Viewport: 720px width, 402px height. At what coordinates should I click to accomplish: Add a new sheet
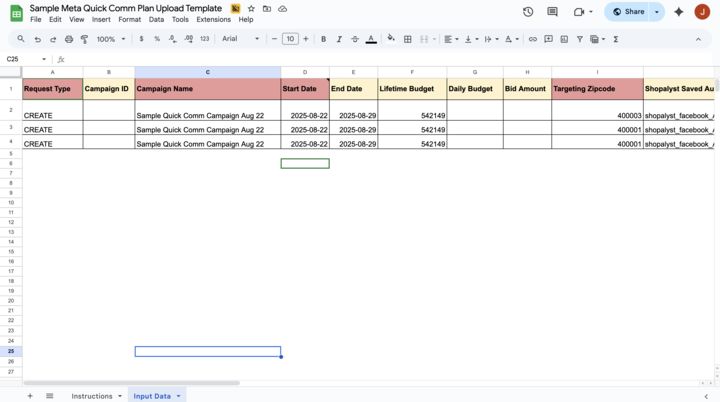[30, 396]
